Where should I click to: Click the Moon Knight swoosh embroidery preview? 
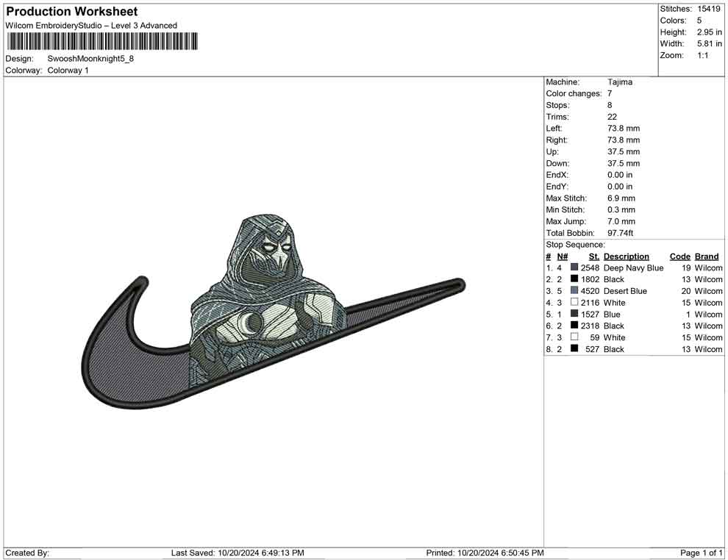[273, 312]
